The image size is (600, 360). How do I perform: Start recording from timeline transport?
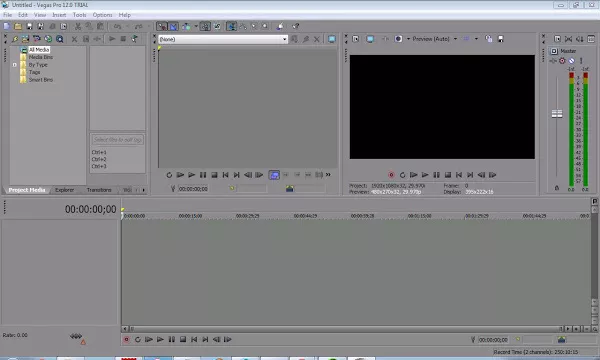click(x=126, y=339)
